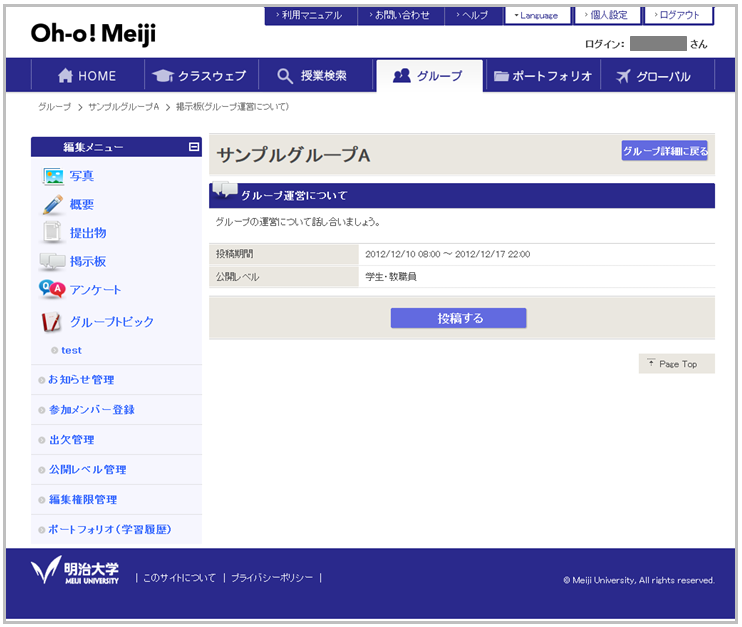The image size is (742, 627).
Task: Click ログアウト to log out
Action: click(x=678, y=15)
